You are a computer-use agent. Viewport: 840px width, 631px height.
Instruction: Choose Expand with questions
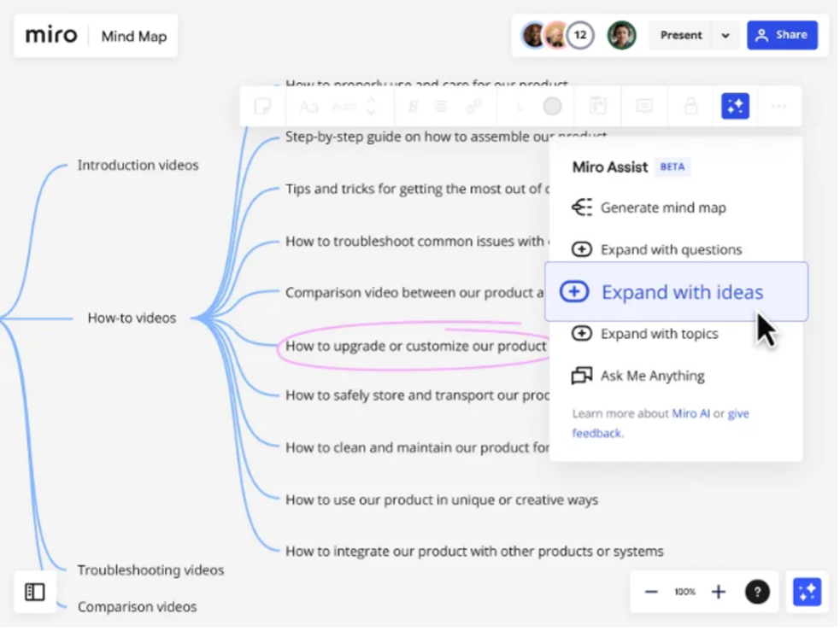point(657,249)
